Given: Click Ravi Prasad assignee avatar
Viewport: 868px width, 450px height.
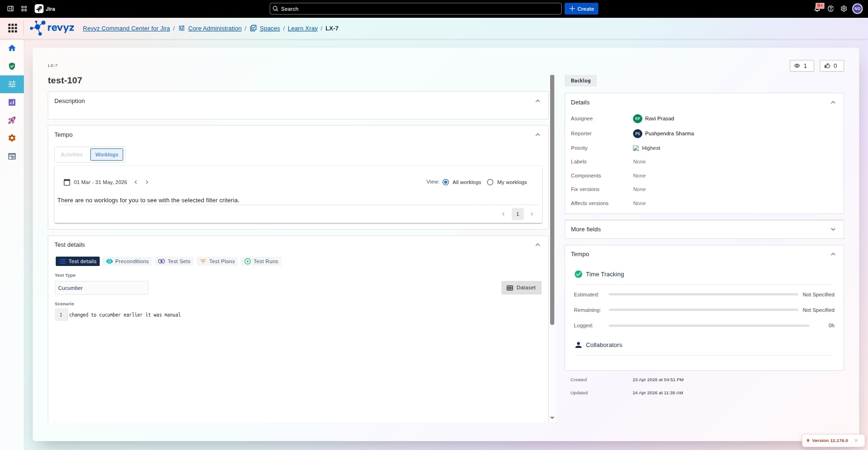Looking at the screenshot, I should pyautogui.click(x=637, y=118).
